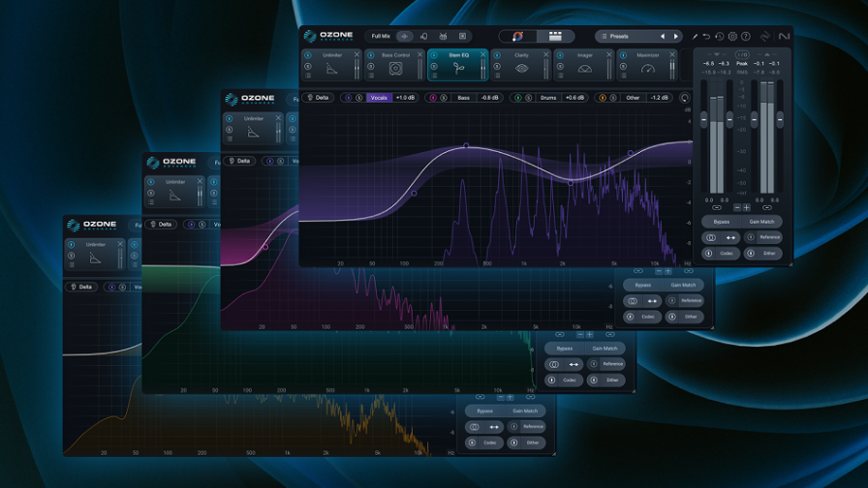Select the vocal focus icon beside Full Mix
Viewport: 868px width, 488px height.
coord(423,36)
